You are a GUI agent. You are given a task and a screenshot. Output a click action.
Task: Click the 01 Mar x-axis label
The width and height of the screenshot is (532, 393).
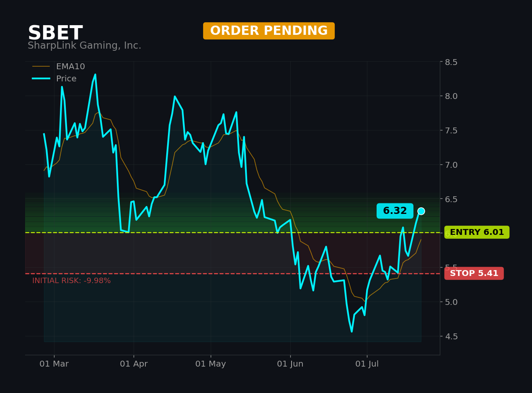(54, 364)
